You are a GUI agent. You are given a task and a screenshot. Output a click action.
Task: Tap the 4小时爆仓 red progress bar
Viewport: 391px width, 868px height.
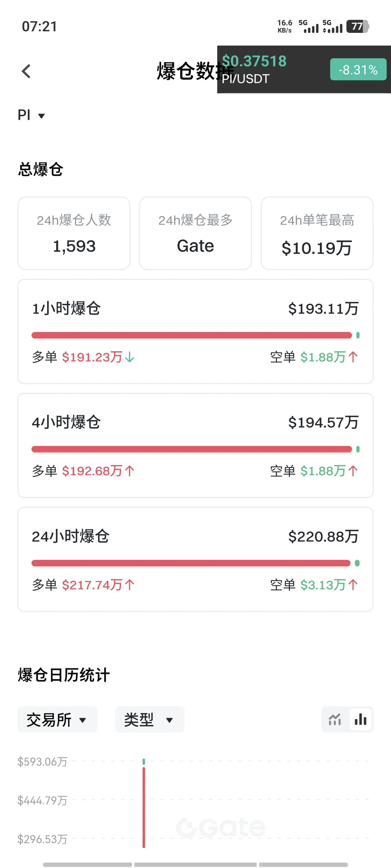[191, 449]
